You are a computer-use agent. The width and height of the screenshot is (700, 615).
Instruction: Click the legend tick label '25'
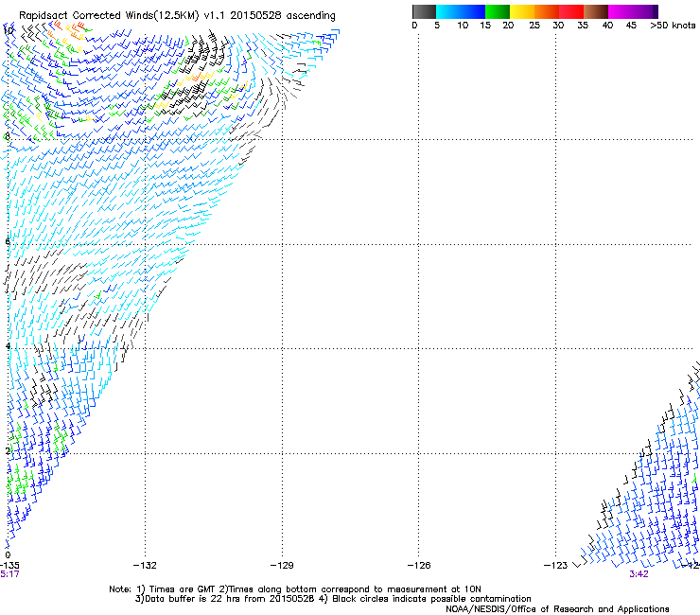[534, 26]
